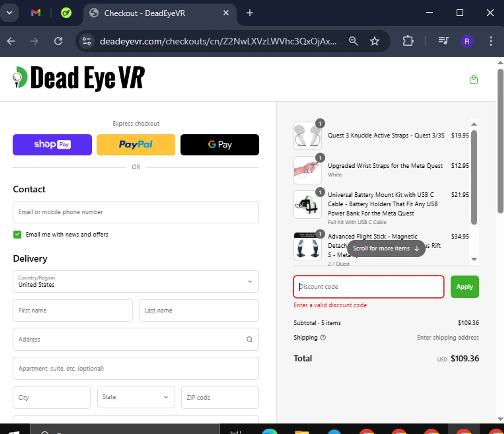Viewport: 504px width, 434px height.
Task: Open the State dropdown
Action: coord(136,397)
